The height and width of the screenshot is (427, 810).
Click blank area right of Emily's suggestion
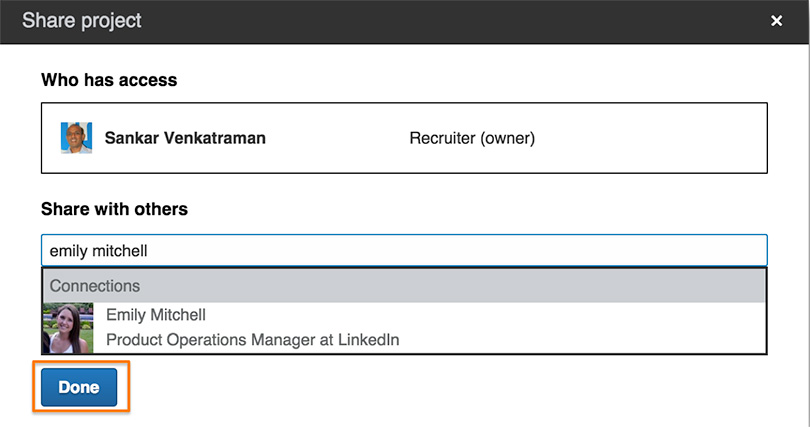click(600, 327)
